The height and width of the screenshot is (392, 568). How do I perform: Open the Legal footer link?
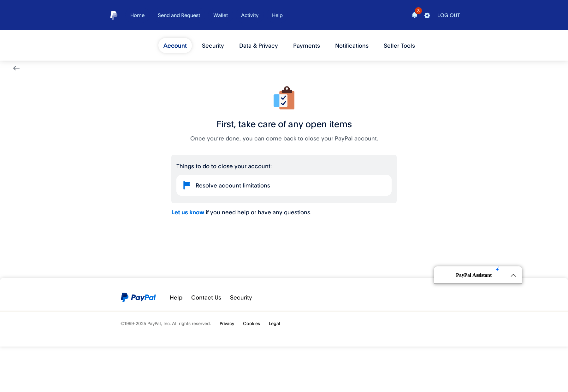click(274, 324)
